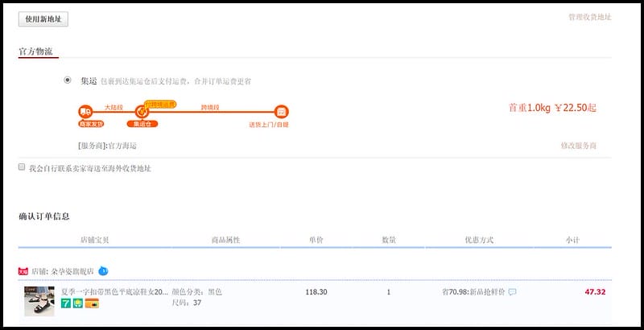
Task: Click the 确认订单信息 heading
Action: (x=44, y=217)
